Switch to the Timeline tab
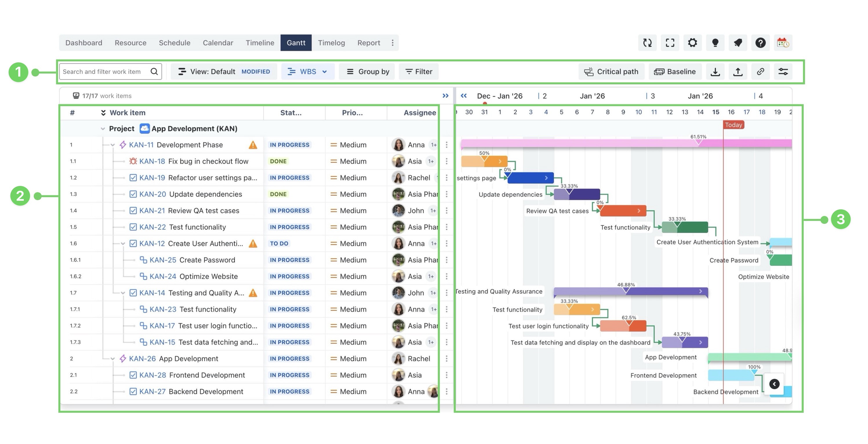 point(260,43)
